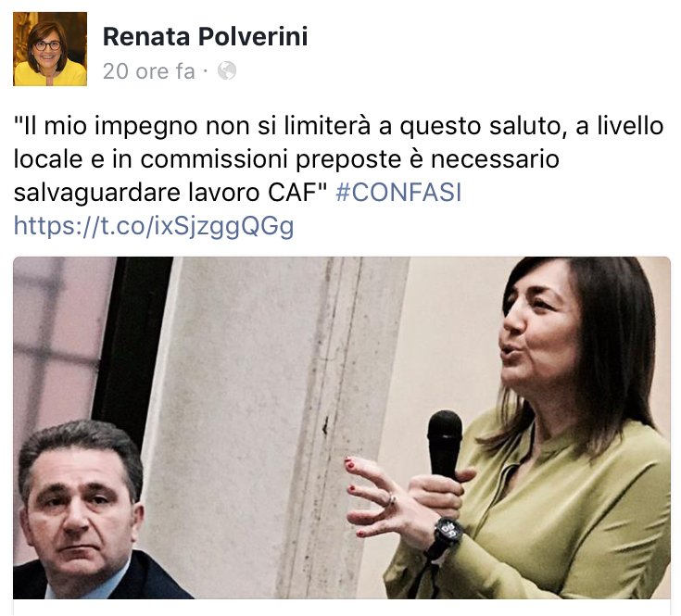Screen dimensions: 681x616
Task: Click the wristwatch in the photo
Action: click(448, 534)
